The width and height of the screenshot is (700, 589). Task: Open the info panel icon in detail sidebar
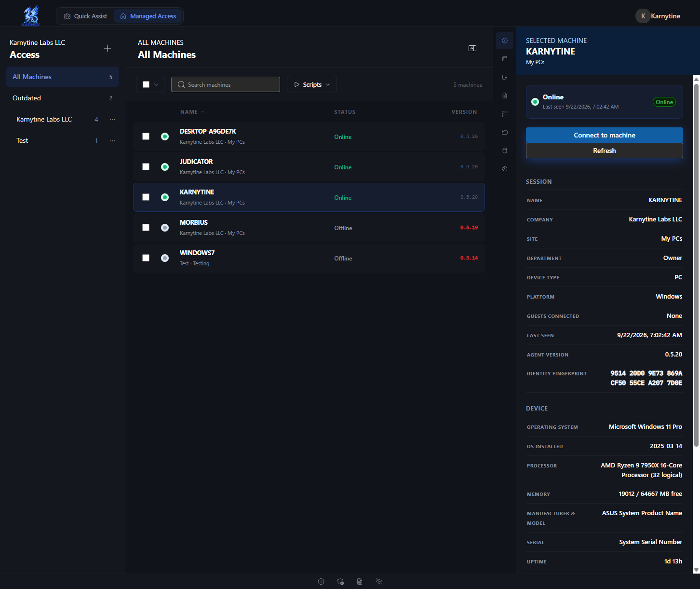(x=505, y=41)
